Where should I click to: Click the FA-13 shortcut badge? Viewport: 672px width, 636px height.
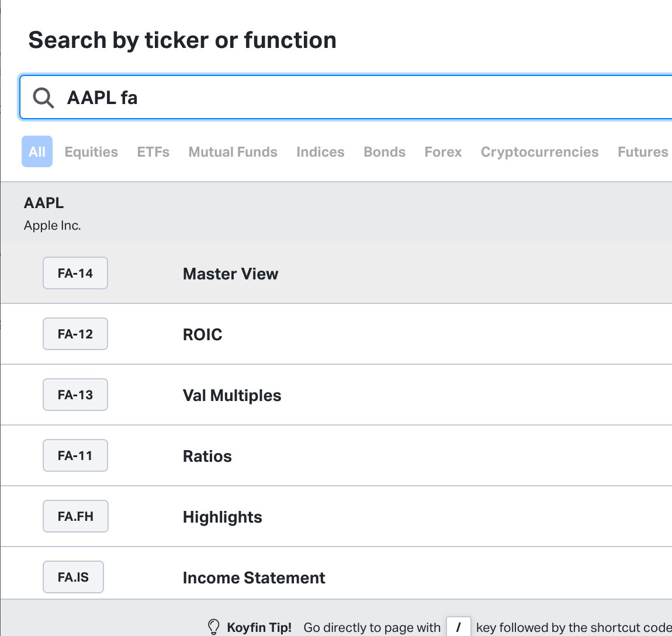point(75,395)
